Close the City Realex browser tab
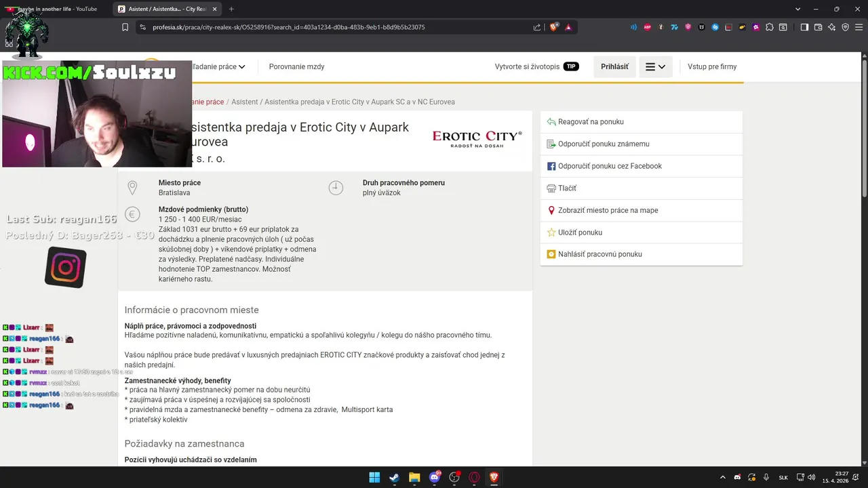Image resolution: width=868 pixels, height=488 pixels. (x=214, y=9)
